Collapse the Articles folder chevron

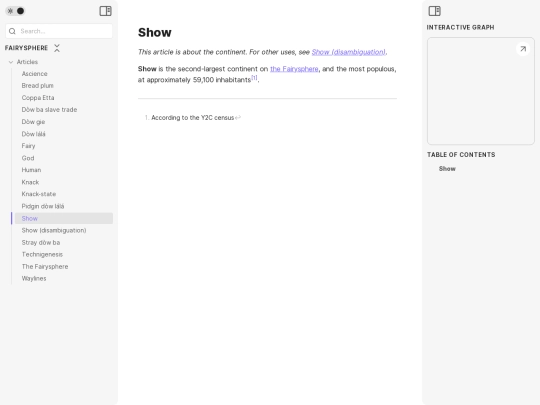(x=11, y=62)
